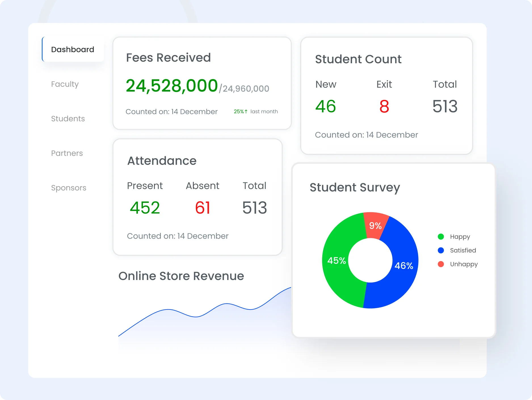
Task: Click the red Unhappy legend dot
Action: tap(441, 264)
